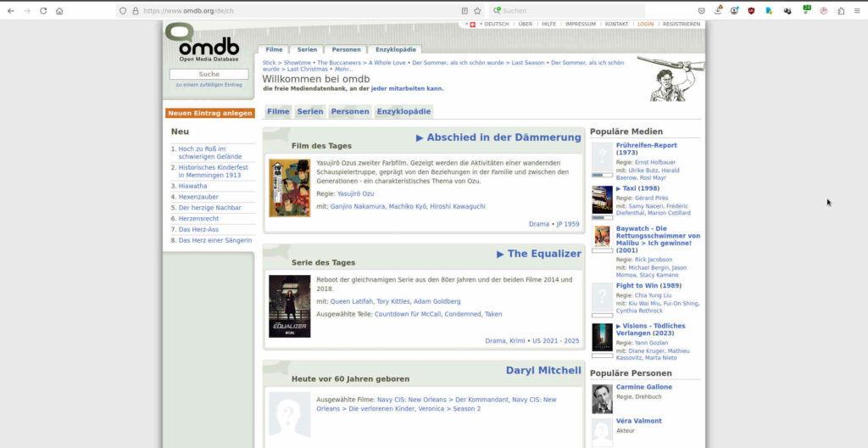Image resolution: width=868 pixels, height=448 pixels.
Task: Show the tracking protection shield icon
Action: tap(123, 10)
